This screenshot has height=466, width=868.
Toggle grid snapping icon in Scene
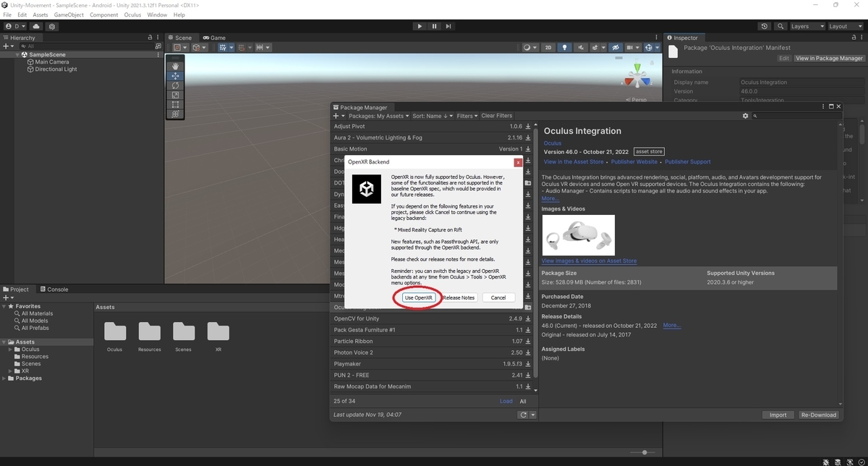tap(243, 48)
